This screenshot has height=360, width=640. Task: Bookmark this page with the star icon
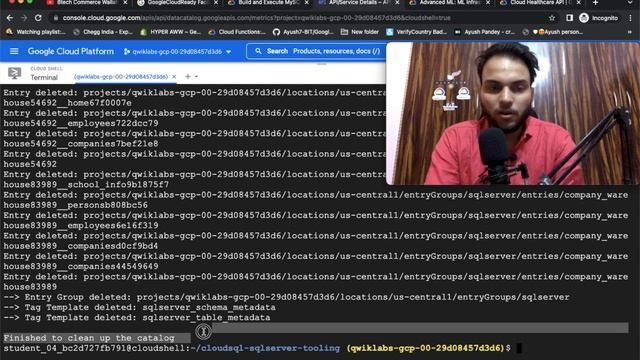tap(552, 18)
